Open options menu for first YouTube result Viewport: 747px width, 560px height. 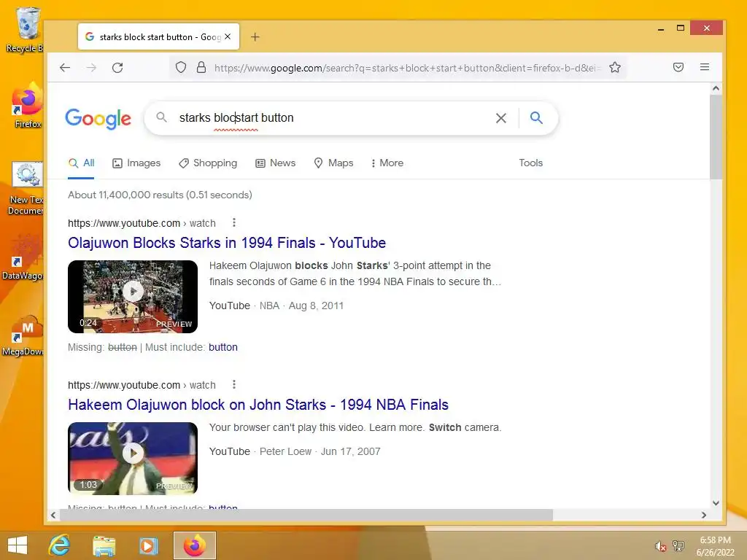click(234, 222)
